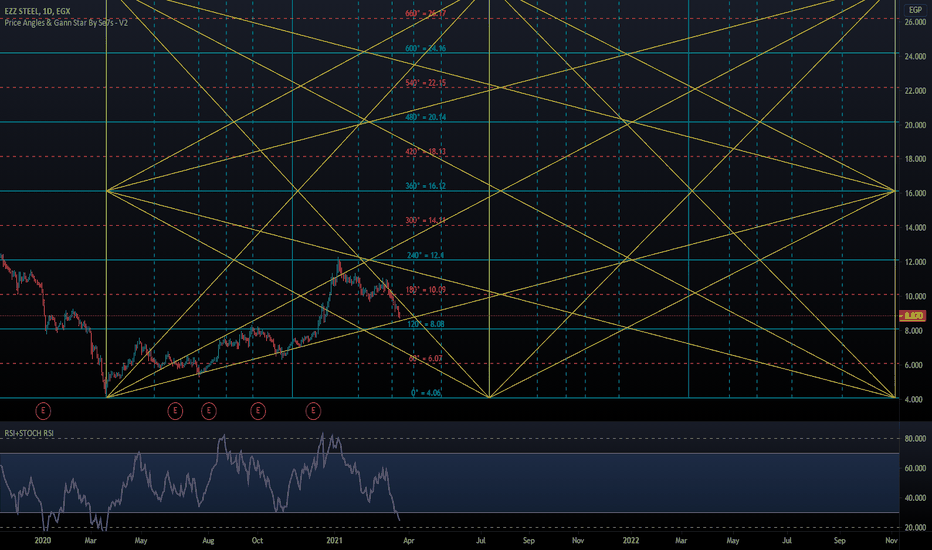The image size is (932, 550).
Task: Click 4.000 on the price axis
Action: (x=915, y=400)
